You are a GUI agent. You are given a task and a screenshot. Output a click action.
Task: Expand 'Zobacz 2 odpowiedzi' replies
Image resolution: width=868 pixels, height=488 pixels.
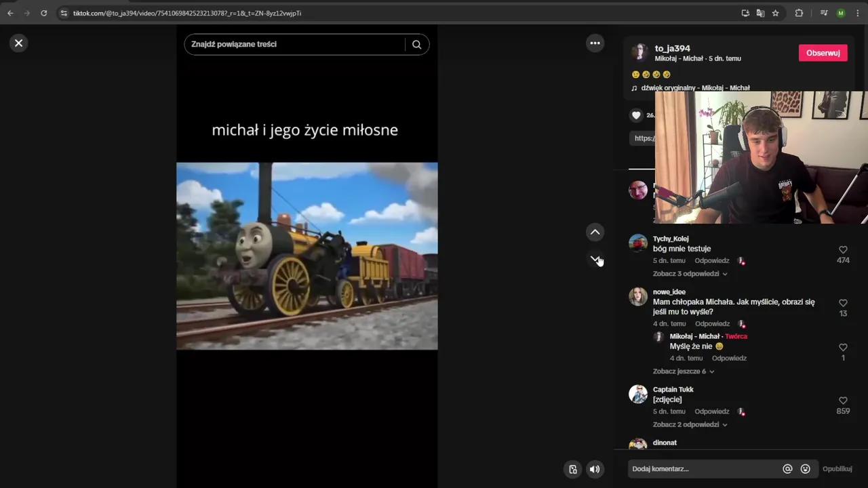pyautogui.click(x=690, y=424)
